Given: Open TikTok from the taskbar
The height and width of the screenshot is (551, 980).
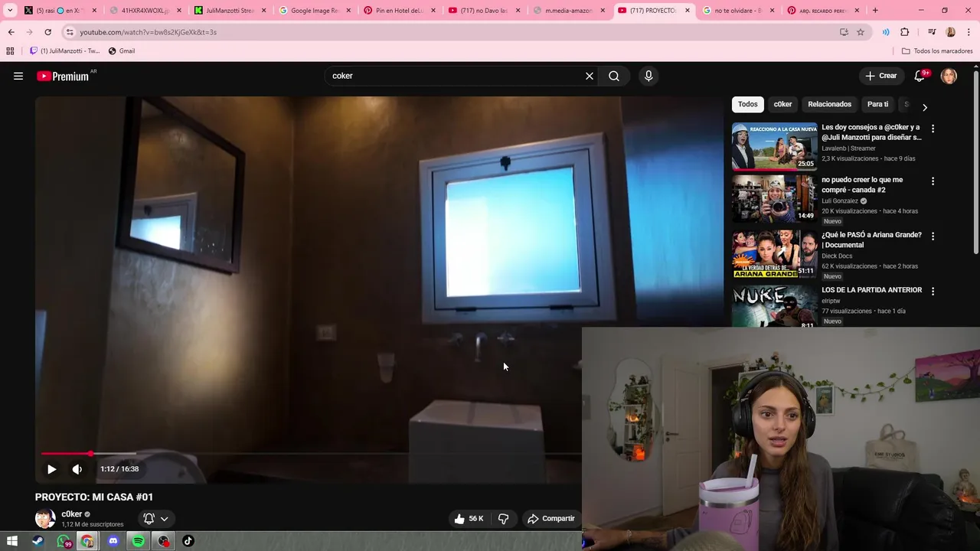Looking at the screenshot, I should pyautogui.click(x=188, y=541).
